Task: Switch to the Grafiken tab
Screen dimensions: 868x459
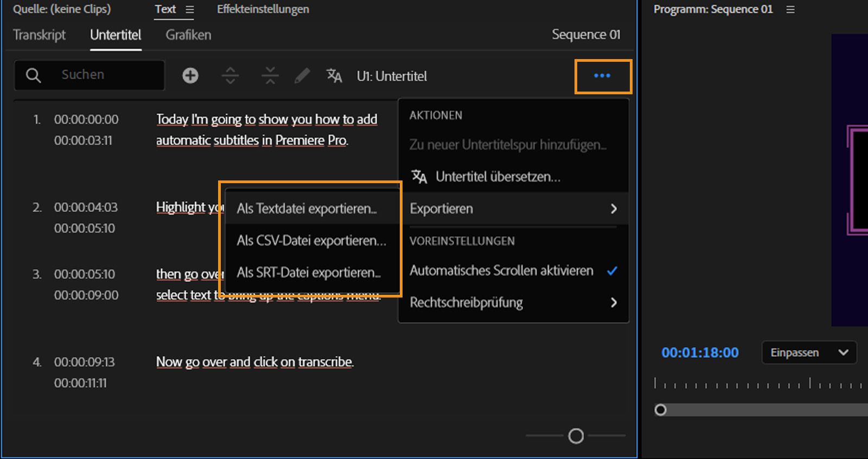Action: click(x=188, y=35)
